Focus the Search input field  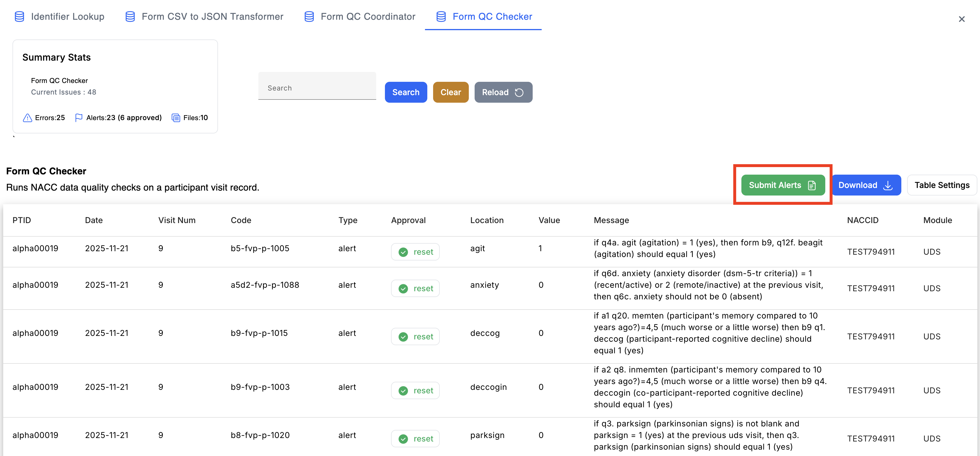(x=317, y=86)
